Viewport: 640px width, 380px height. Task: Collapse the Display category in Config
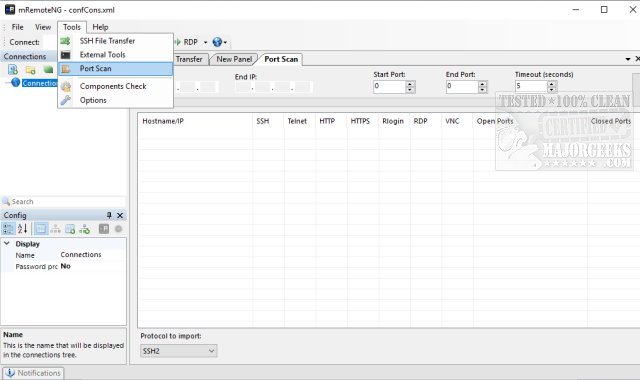[x=7, y=243]
